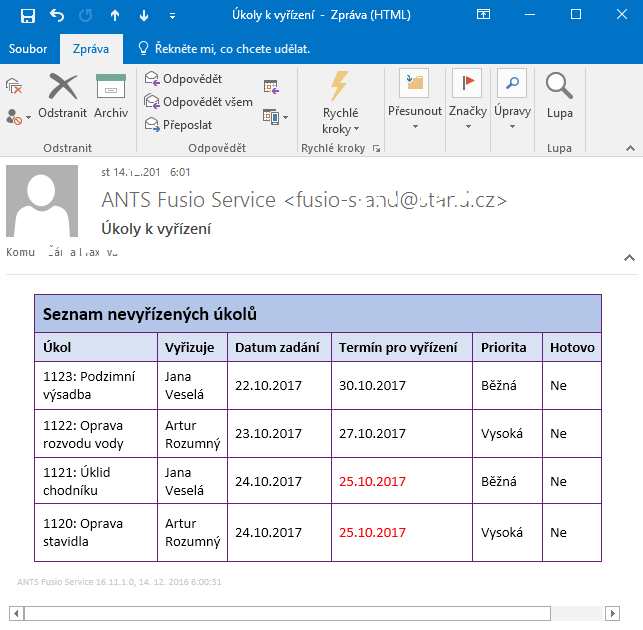This screenshot has width=643, height=630.
Task: Click the Značky flag icon
Action: pos(467,83)
